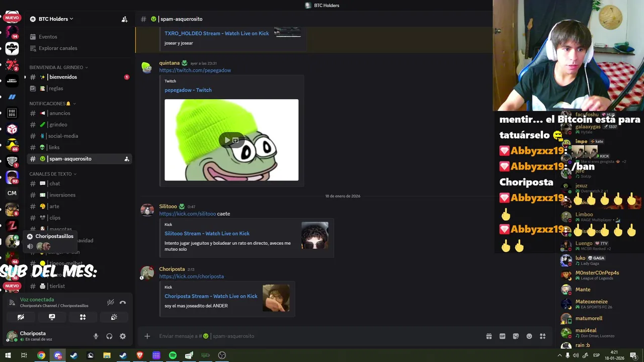Open apps launcher in message bar
Viewport: 644px width, 362px height.
pos(542,336)
